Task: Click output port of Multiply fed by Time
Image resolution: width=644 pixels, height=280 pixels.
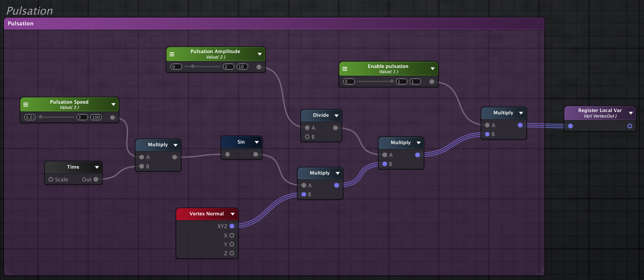Action: click(x=175, y=157)
